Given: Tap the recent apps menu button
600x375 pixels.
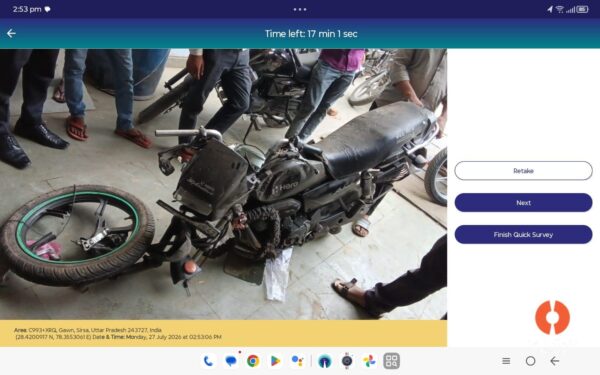Looking at the screenshot, I should (x=506, y=361).
